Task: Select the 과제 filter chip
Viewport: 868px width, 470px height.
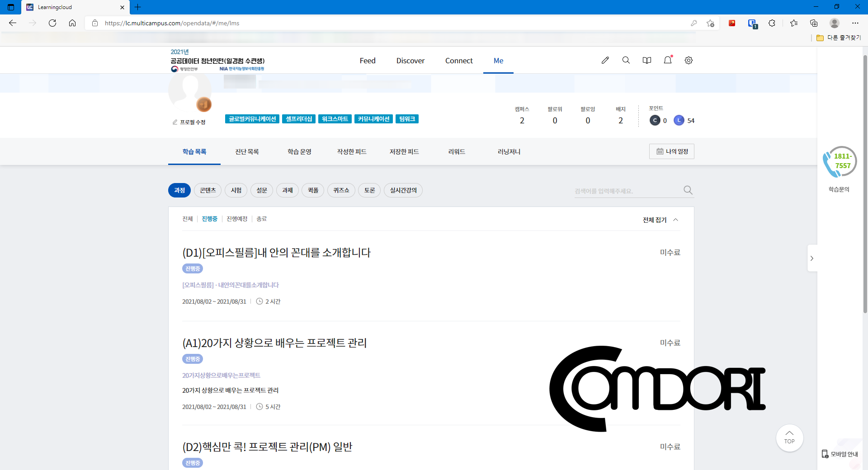Action: tap(288, 190)
